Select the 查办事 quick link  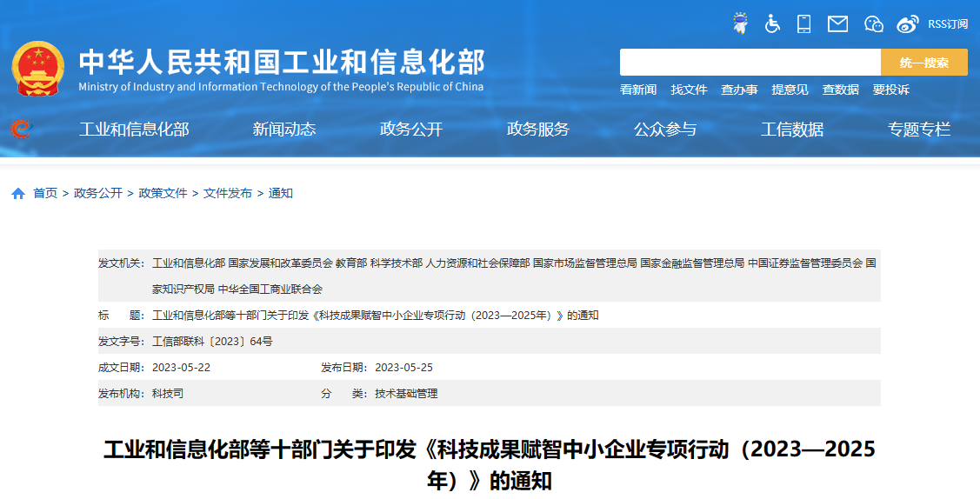(739, 90)
